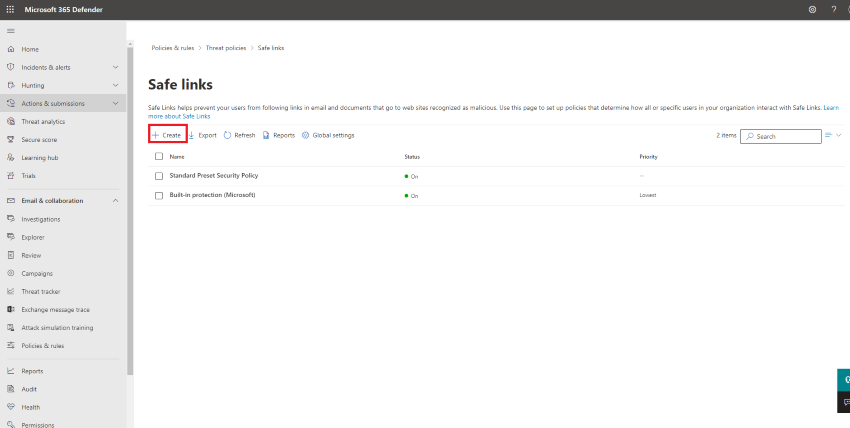Click the Exchange message trace icon
The image size is (850, 428).
tap(10, 309)
